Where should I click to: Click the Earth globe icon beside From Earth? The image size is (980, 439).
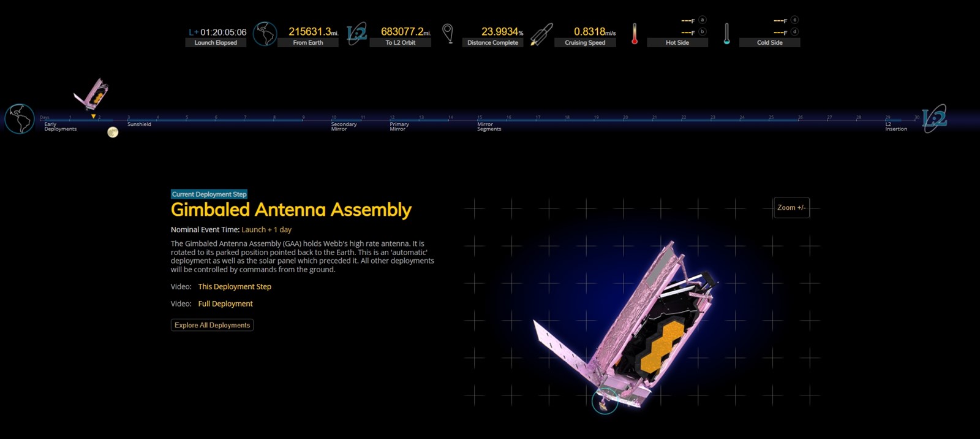click(x=265, y=34)
